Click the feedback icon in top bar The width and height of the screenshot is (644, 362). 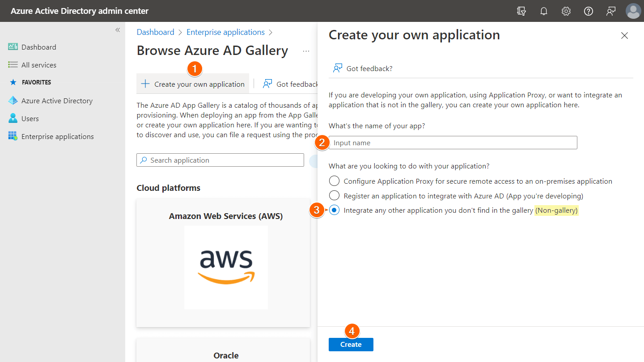point(611,11)
